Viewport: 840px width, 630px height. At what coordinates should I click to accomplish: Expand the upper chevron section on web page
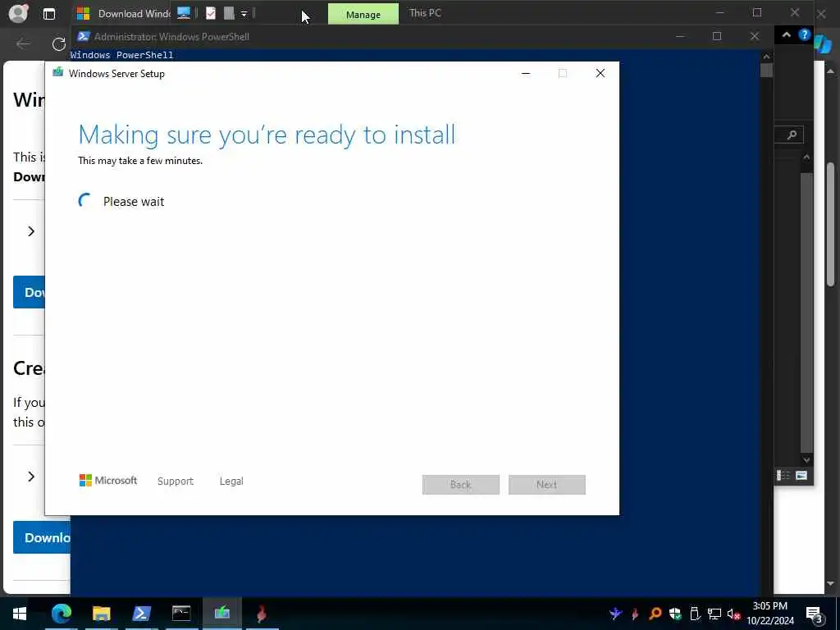[31, 231]
